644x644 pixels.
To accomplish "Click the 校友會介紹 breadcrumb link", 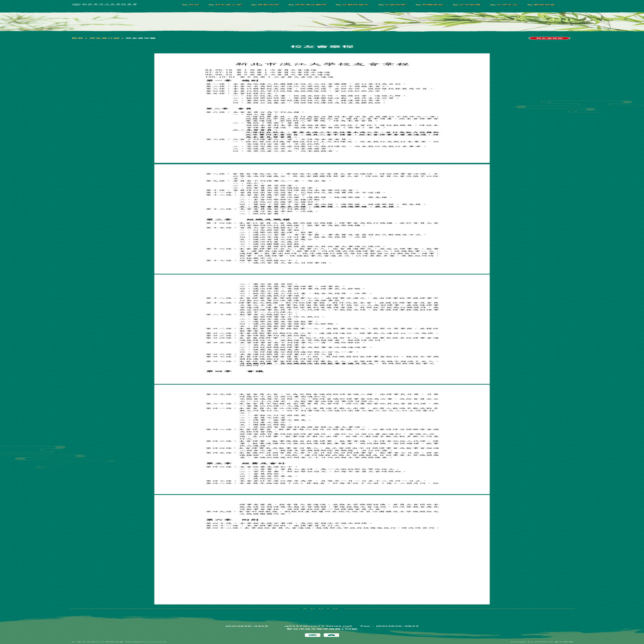I will pos(104,38).
